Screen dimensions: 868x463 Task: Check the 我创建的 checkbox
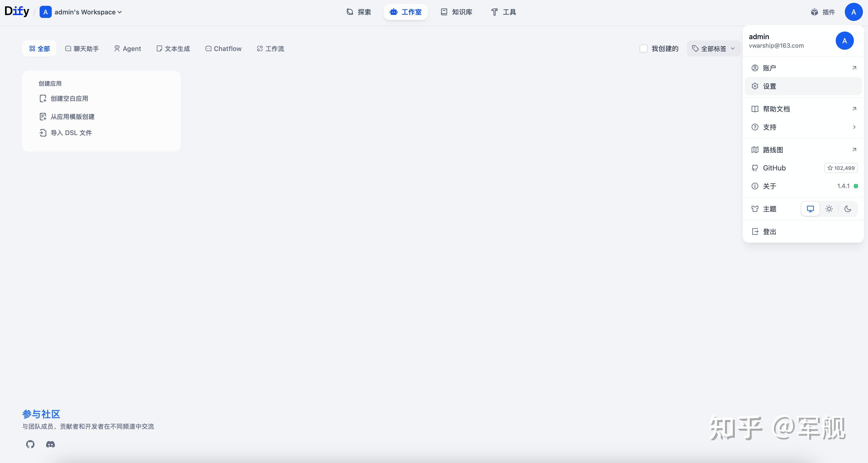click(x=644, y=48)
